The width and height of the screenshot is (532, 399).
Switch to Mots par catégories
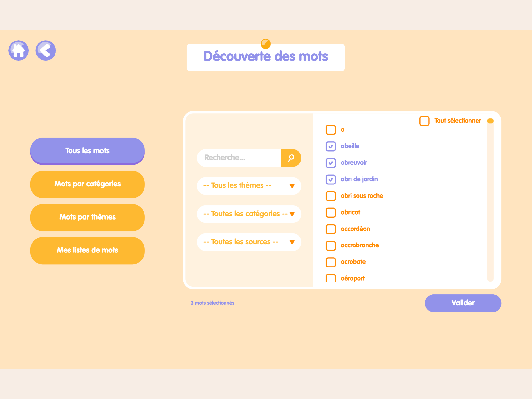pos(87,184)
